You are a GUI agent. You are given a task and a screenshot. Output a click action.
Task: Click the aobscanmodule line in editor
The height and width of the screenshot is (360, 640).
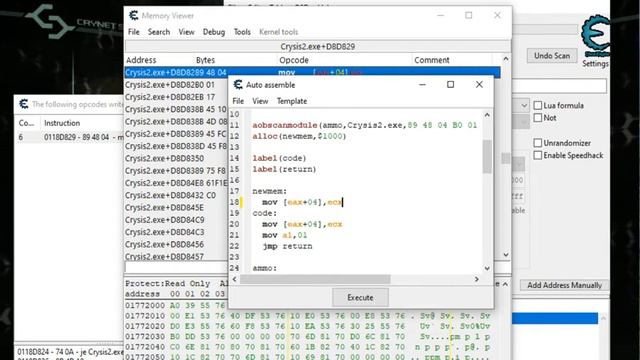[364, 125]
